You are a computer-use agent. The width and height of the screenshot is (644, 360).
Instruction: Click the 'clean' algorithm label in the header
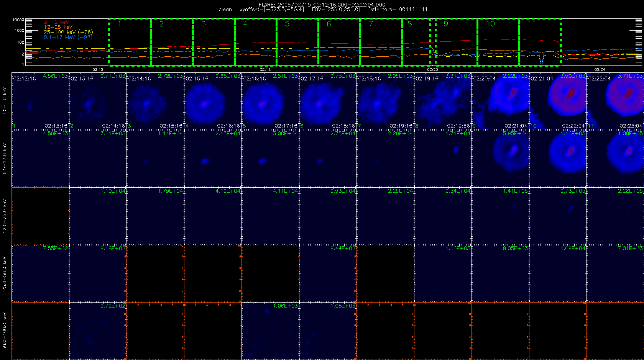pyautogui.click(x=225, y=10)
